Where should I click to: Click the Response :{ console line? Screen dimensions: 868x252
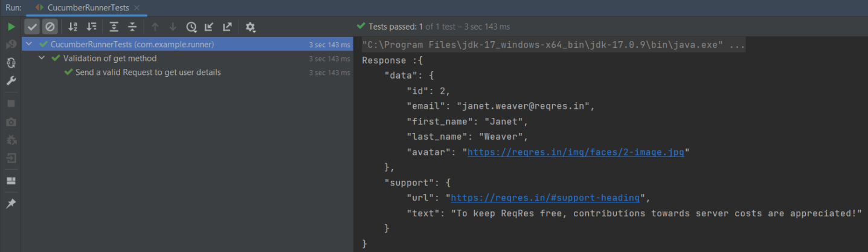point(392,60)
